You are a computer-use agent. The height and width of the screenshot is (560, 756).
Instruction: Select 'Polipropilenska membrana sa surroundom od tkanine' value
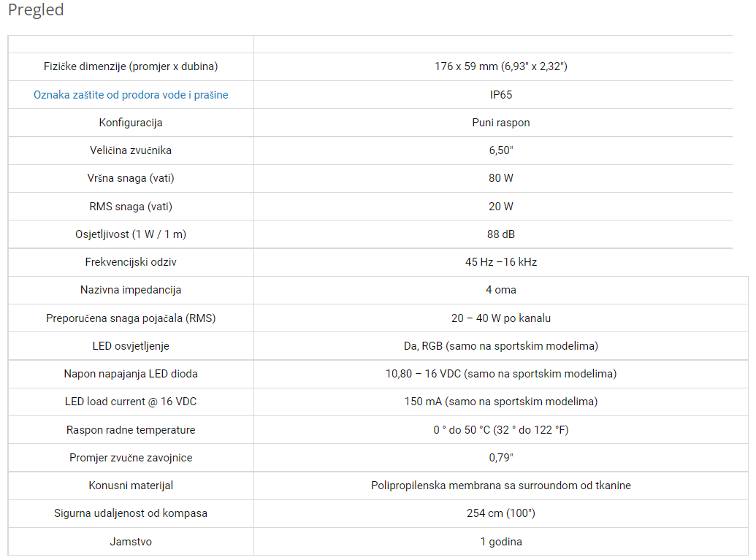click(x=501, y=486)
